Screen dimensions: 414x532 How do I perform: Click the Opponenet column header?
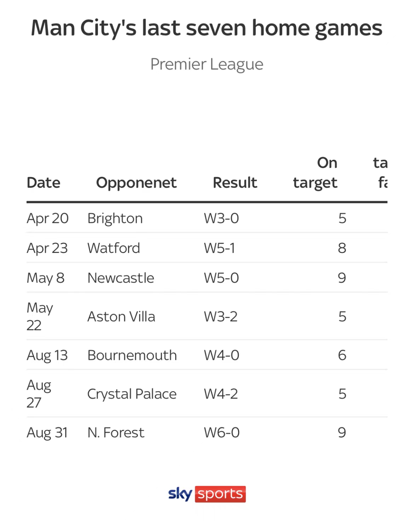(x=136, y=183)
